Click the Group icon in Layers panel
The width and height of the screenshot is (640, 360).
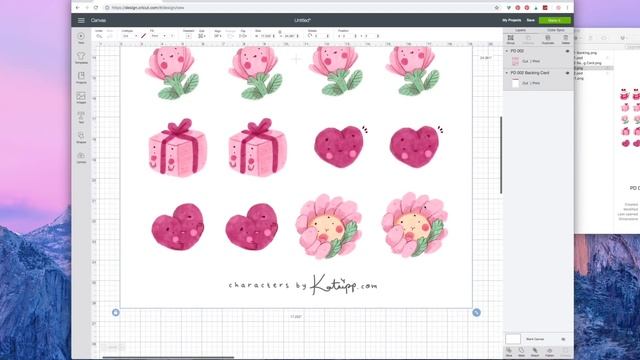pos(511,39)
